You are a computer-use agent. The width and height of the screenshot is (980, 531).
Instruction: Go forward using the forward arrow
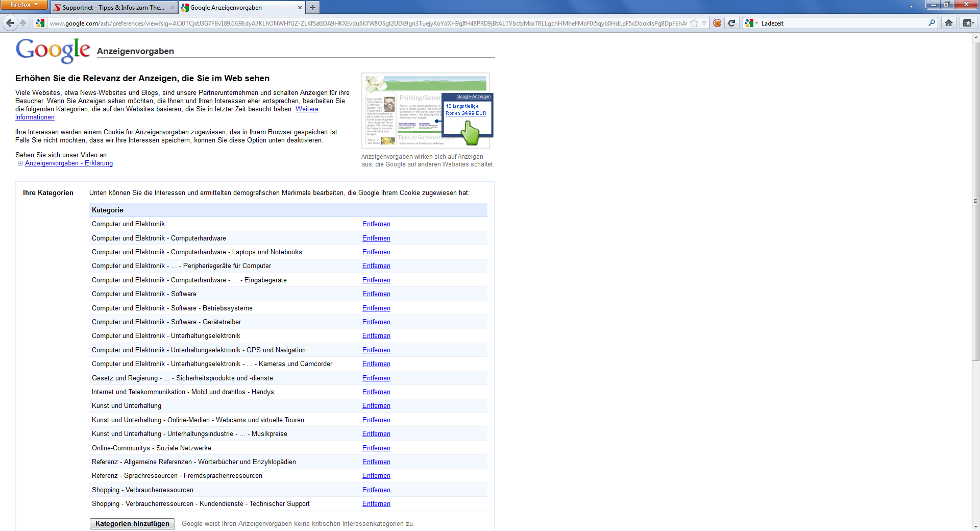tap(22, 23)
